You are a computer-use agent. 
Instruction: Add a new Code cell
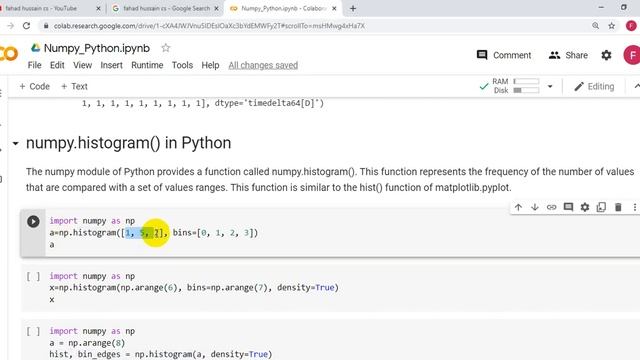click(x=34, y=87)
